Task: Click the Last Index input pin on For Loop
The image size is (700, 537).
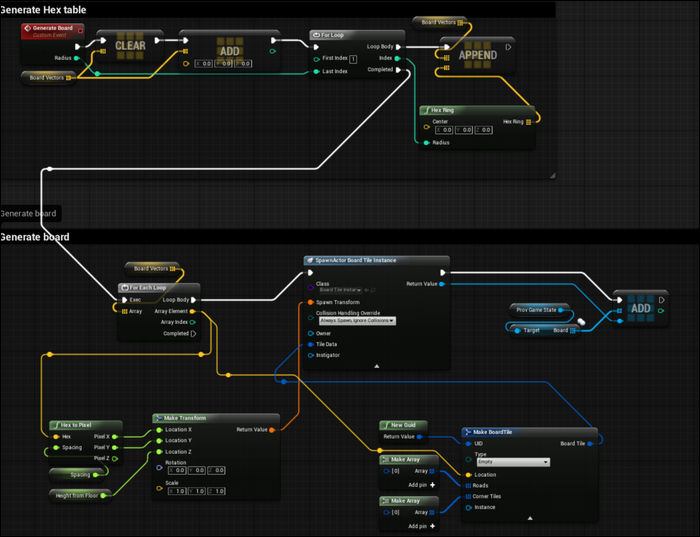Action: (x=317, y=71)
